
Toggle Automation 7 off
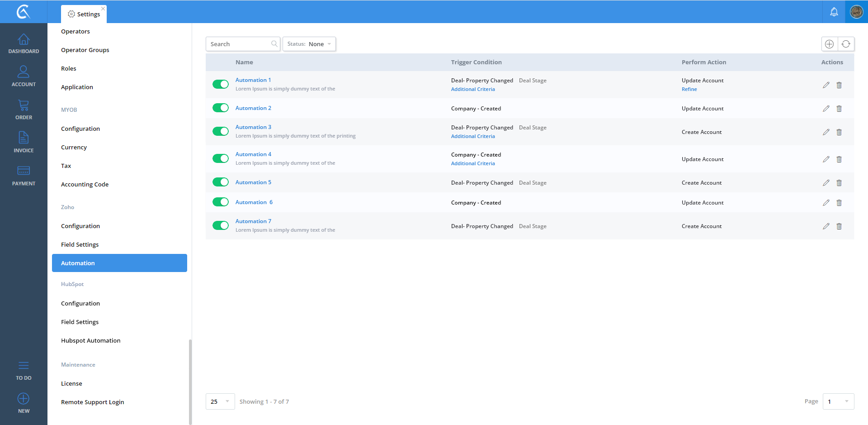(x=221, y=225)
